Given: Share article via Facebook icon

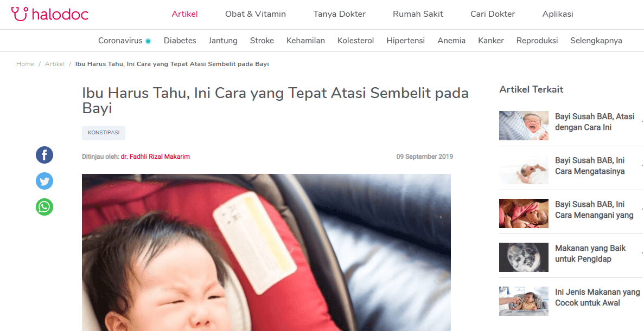Looking at the screenshot, I should click(44, 155).
